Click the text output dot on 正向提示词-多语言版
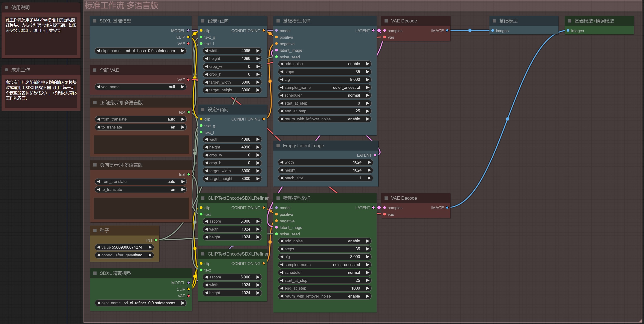 point(188,112)
